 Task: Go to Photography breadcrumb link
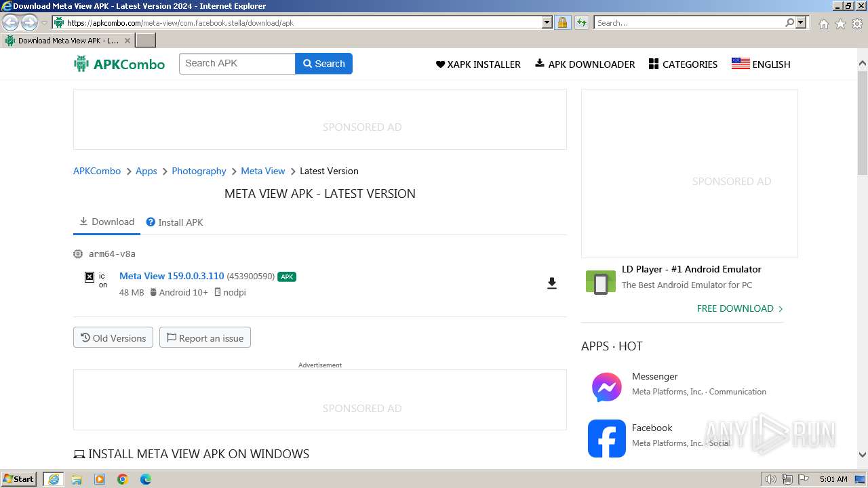click(199, 171)
